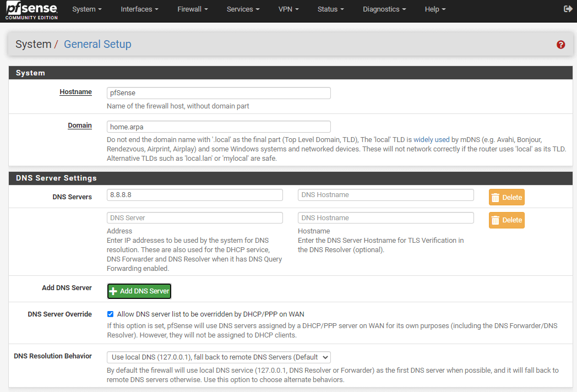Open the Diagnostics menu
The height and width of the screenshot is (392, 577).
(x=384, y=9)
